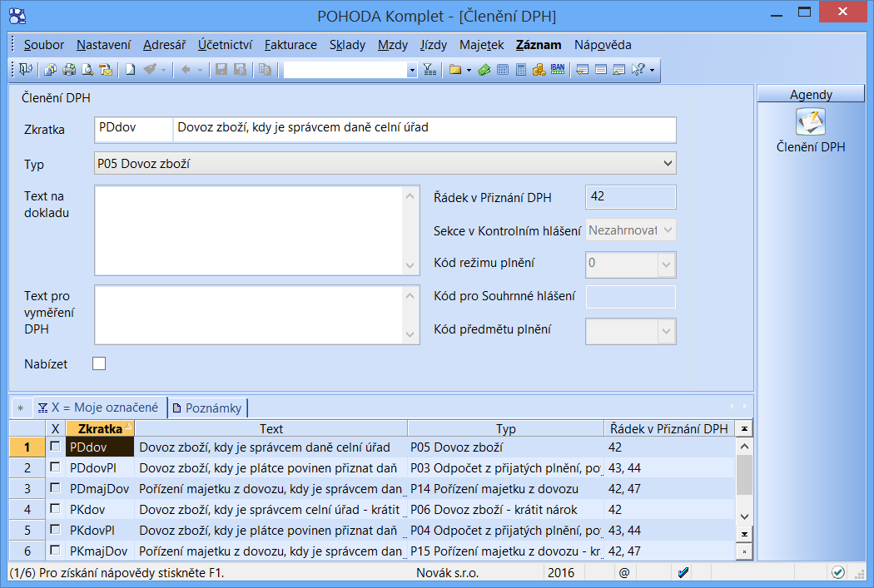Sort by Text column header
Viewport: 874px width, 588px height.
[x=271, y=428]
